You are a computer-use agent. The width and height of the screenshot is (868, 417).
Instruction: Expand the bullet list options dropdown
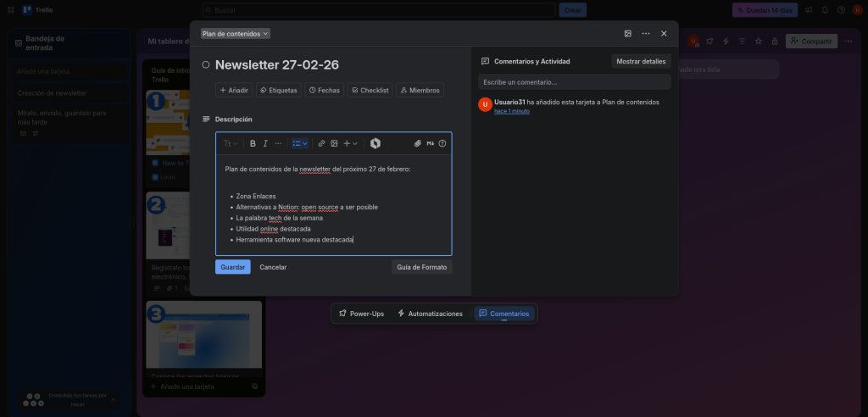[x=299, y=144]
